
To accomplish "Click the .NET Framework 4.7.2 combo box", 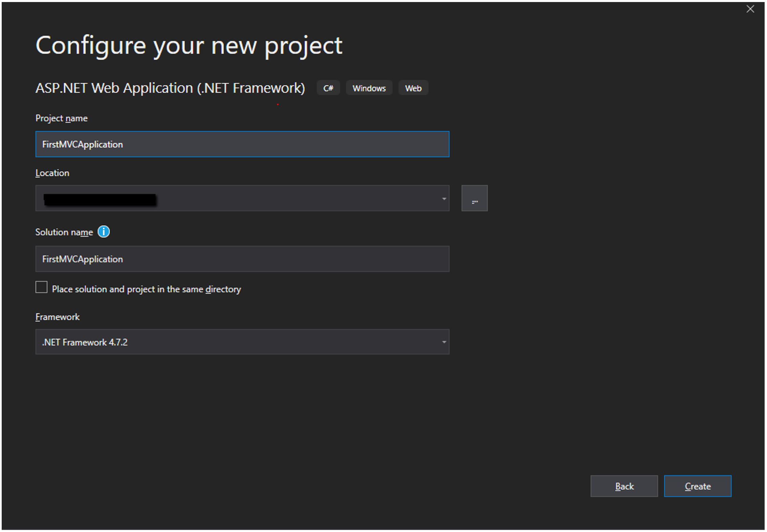I will click(x=237, y=342).
